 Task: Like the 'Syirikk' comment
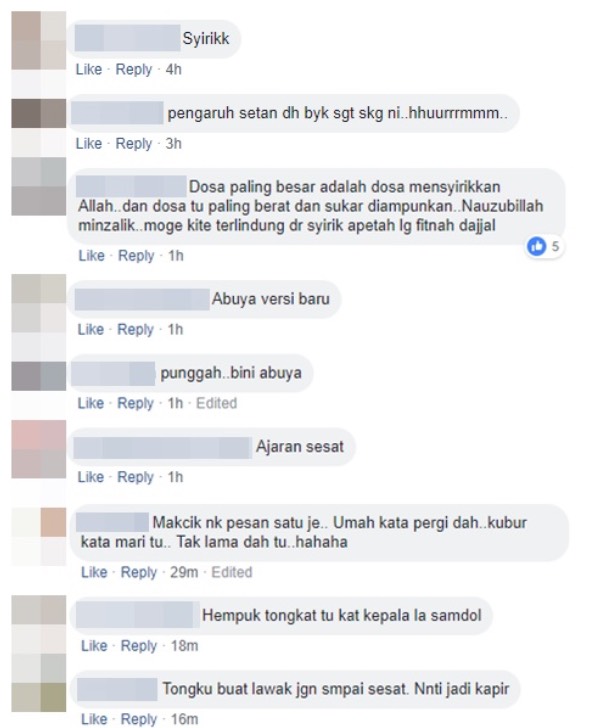89,70
